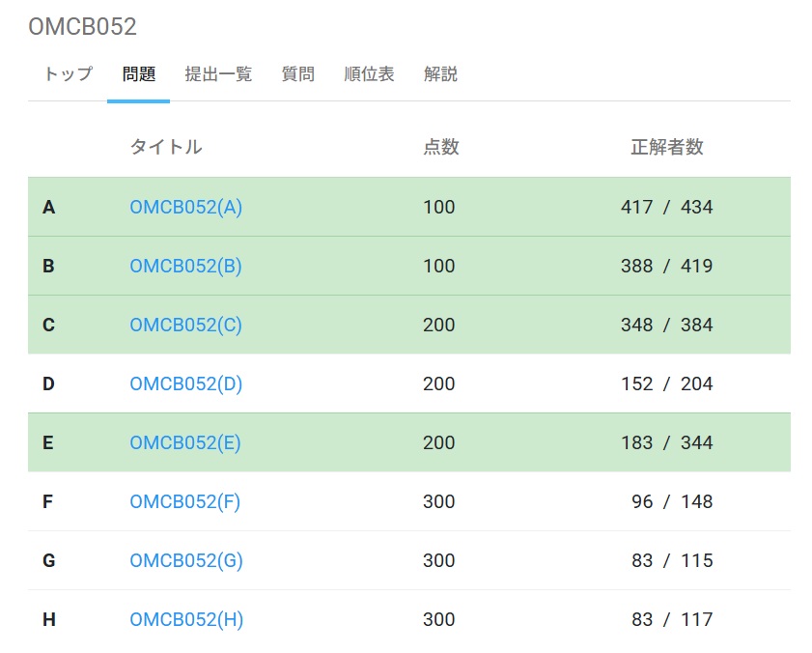Open problem OMCB052(E)
The height and width of the screenshot is (653, 812).
click(185, 442)
